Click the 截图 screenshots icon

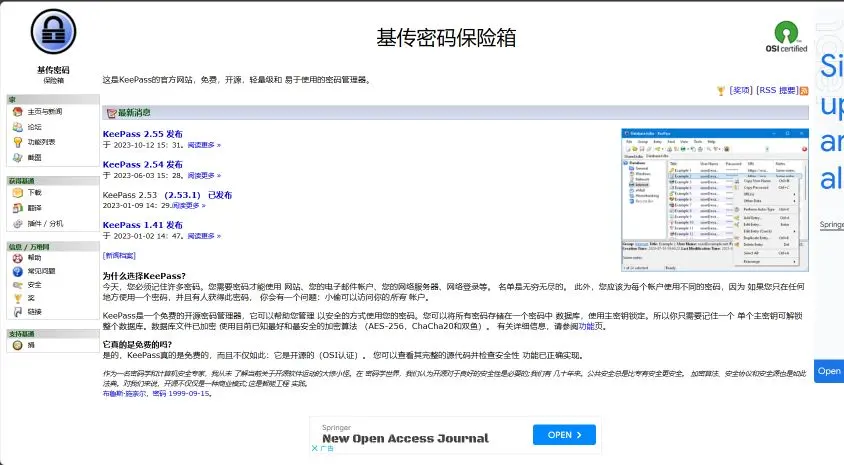coord(18,158)
